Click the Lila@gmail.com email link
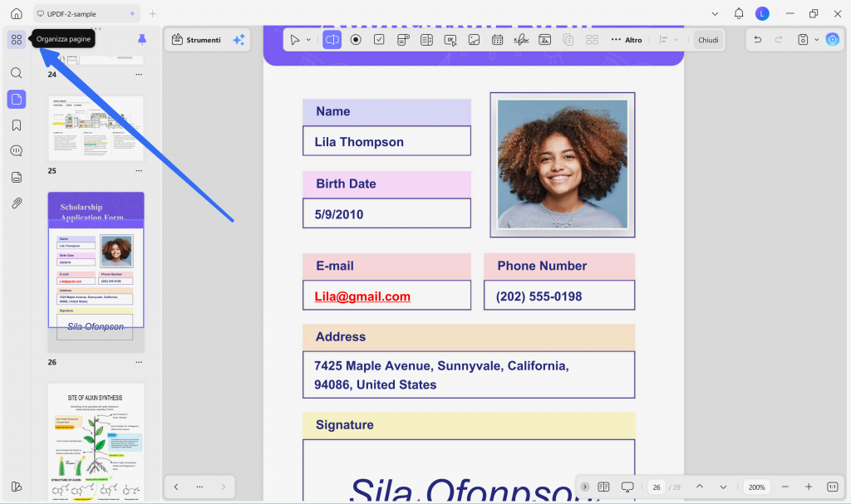The width and height of the screenshot is (851, 504). click(362, 296)
